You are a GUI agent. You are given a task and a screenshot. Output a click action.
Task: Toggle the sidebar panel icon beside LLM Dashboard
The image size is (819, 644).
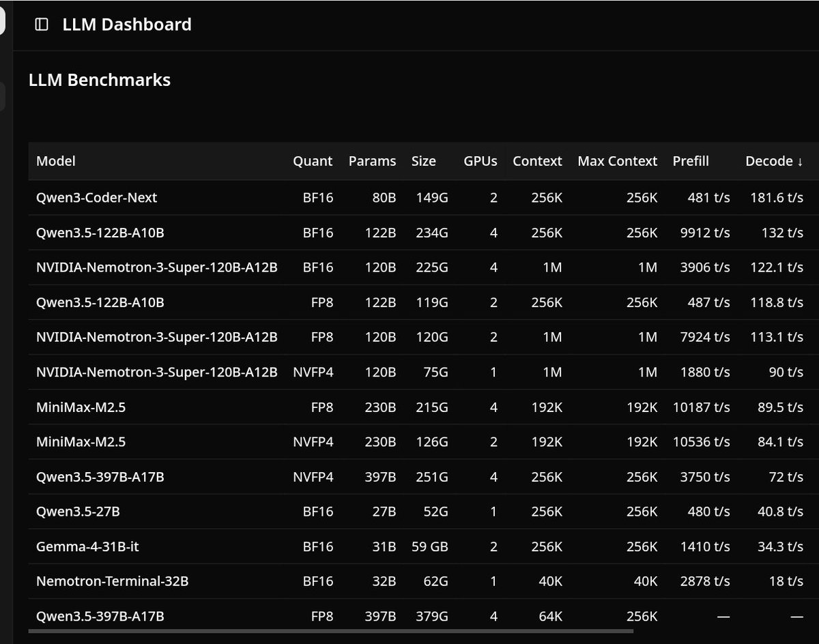(42, 25)
